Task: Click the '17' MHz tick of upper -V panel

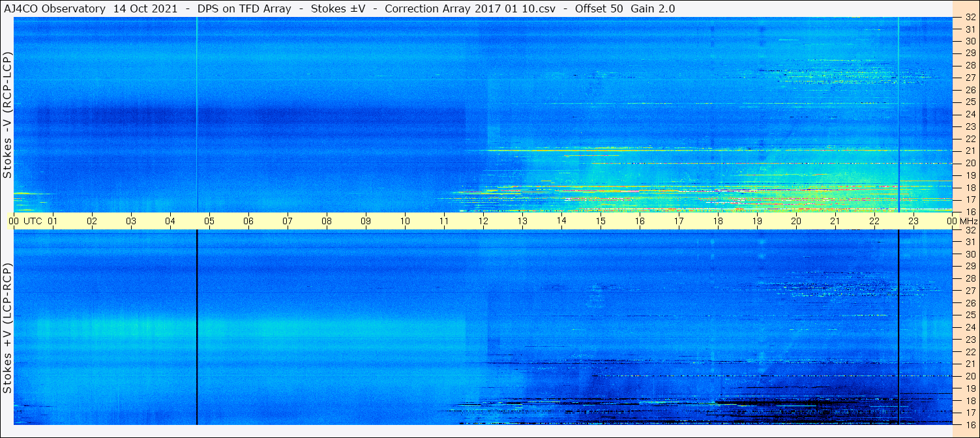Action: (x=970, y=199)
